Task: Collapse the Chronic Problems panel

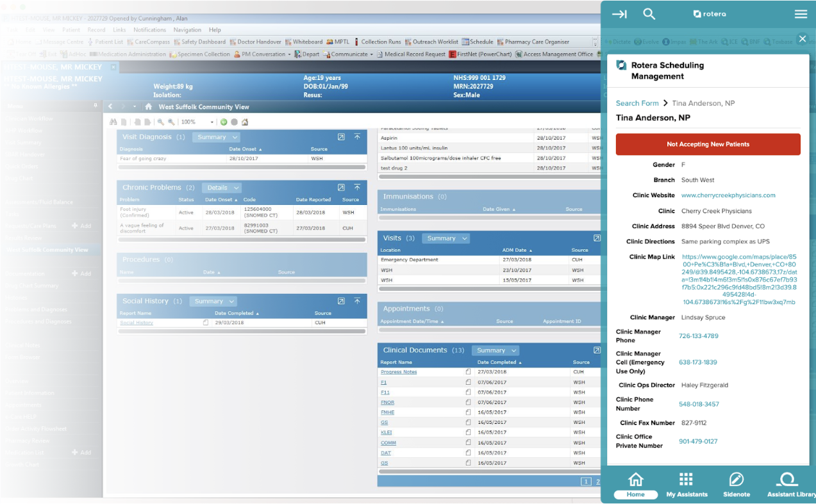Action: point(357,188)
